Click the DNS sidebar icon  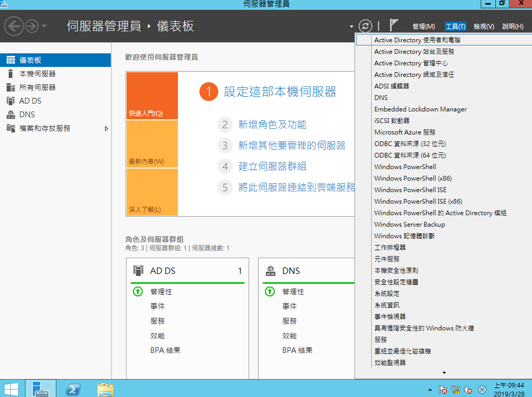[11, 115]
